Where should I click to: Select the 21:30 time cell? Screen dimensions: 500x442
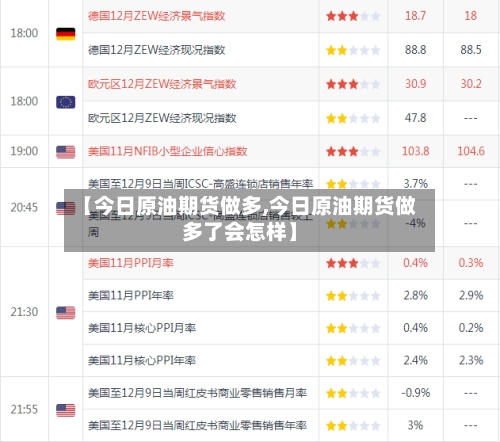pyautogui.click(x=24, y=312)
